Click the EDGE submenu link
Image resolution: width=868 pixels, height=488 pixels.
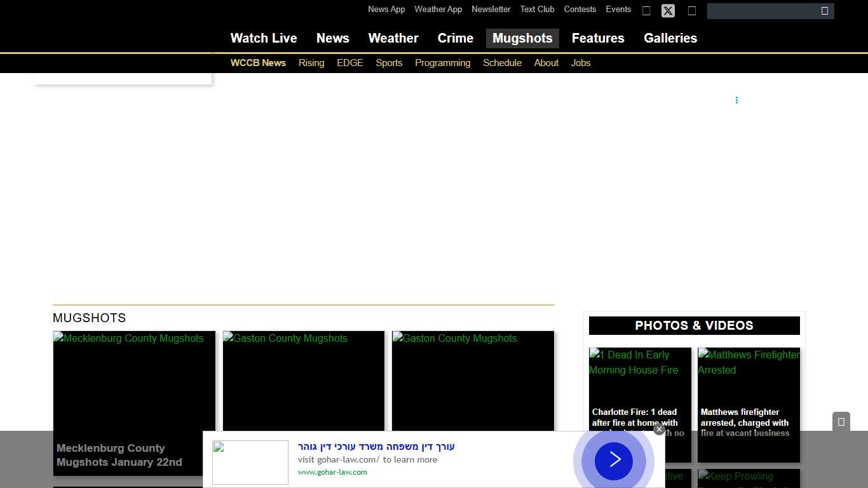(x=350, y=63)
